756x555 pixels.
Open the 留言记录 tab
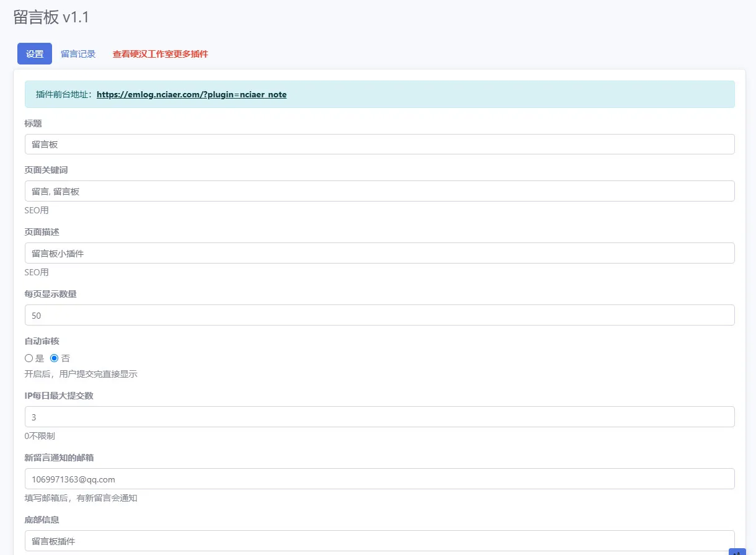click(78, 54)
